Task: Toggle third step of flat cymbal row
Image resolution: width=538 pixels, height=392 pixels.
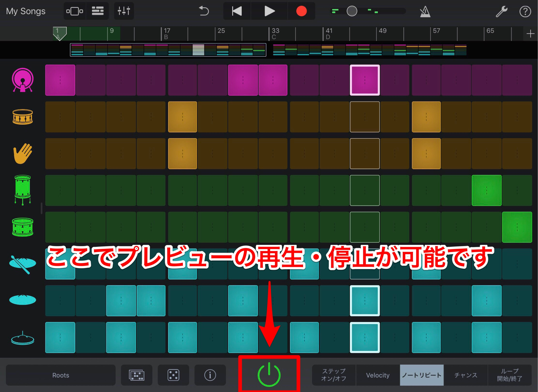Action: click(121, 301)
